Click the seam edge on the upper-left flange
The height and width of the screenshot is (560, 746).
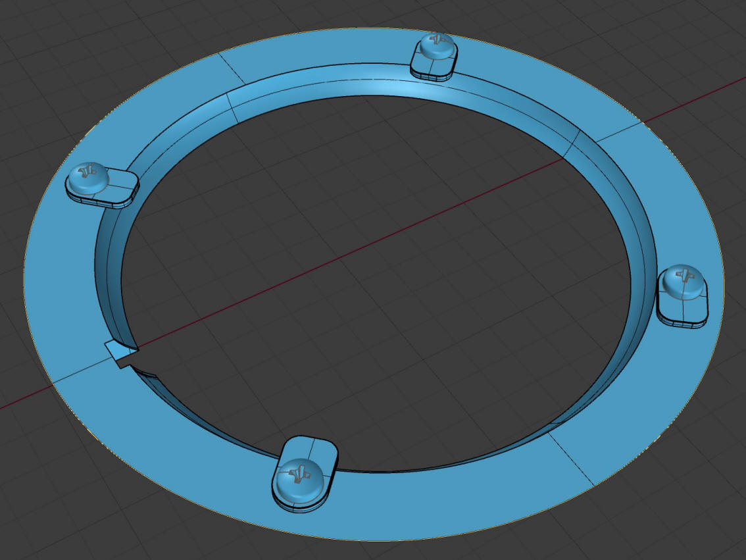[231, 68]
